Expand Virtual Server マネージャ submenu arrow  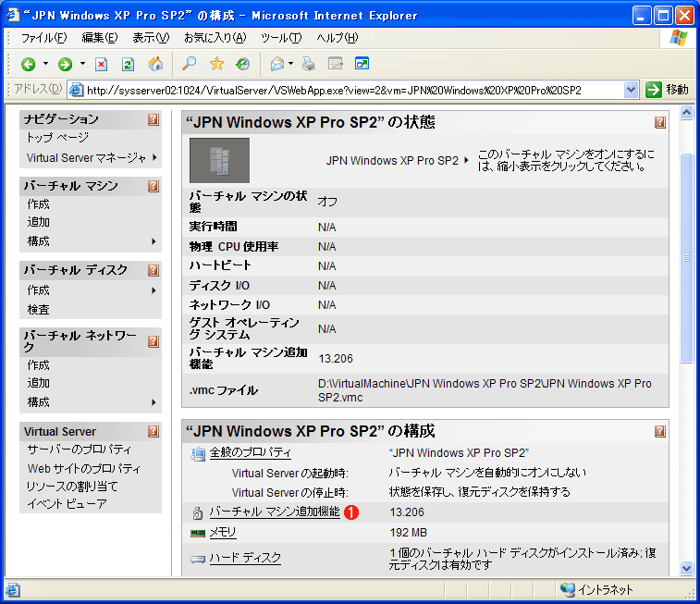[x=154, y=157]
